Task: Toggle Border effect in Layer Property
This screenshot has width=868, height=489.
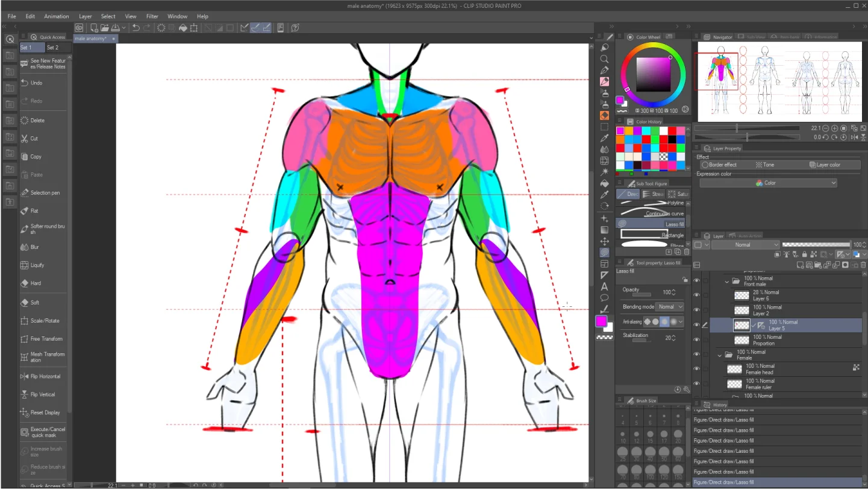Action: click(x=719, y=165)
